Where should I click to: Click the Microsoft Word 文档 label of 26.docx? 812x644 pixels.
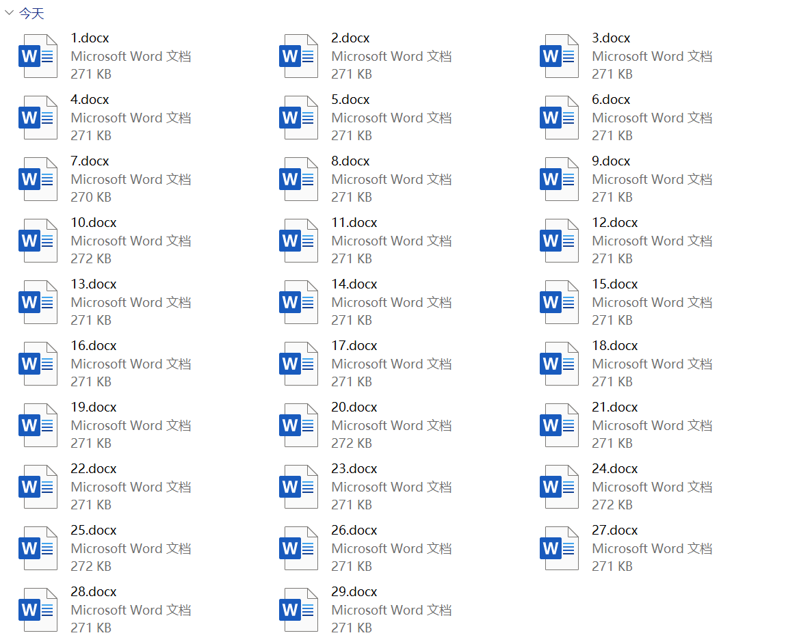point(391,549)
